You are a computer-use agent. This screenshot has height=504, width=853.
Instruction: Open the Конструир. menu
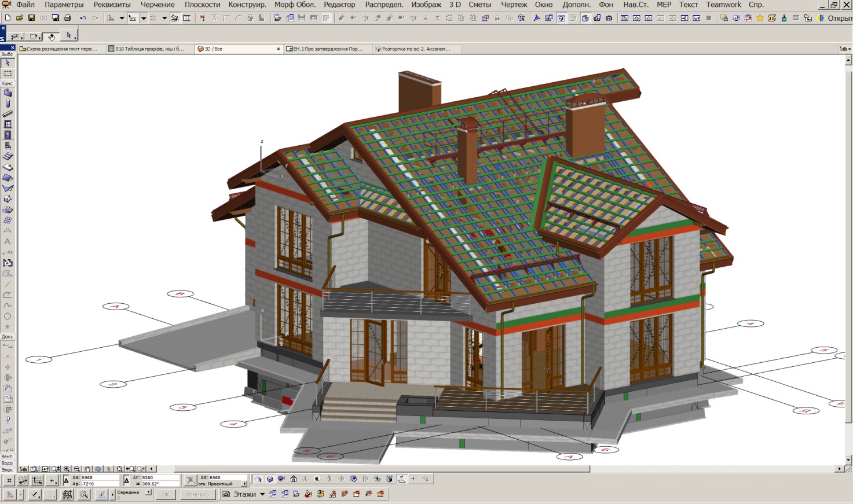coord(247,5)
